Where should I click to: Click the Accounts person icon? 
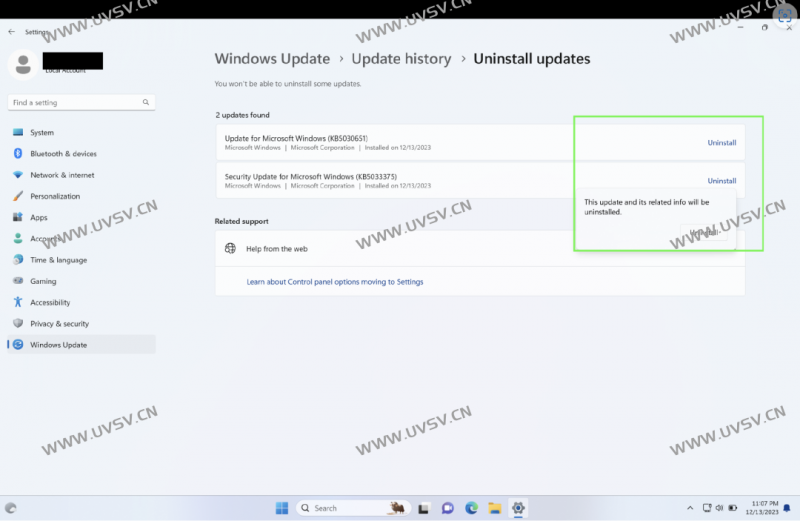tap(18, 238)
